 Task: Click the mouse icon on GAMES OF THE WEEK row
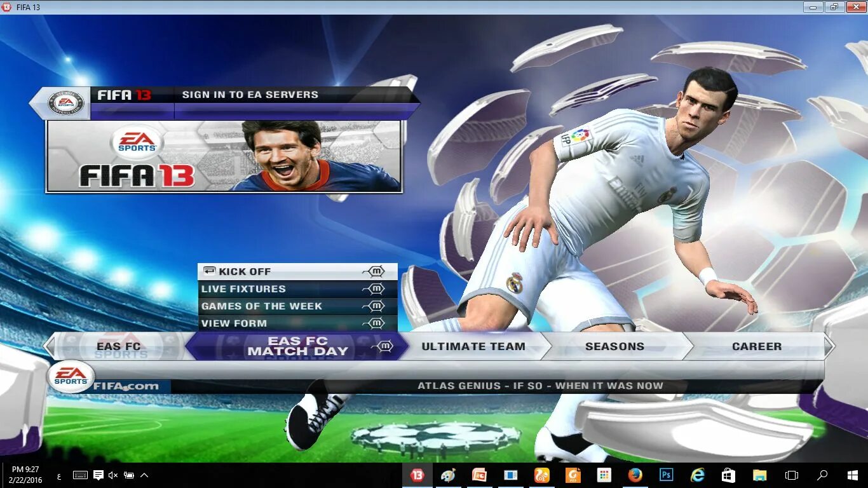(x=375, y=306)
